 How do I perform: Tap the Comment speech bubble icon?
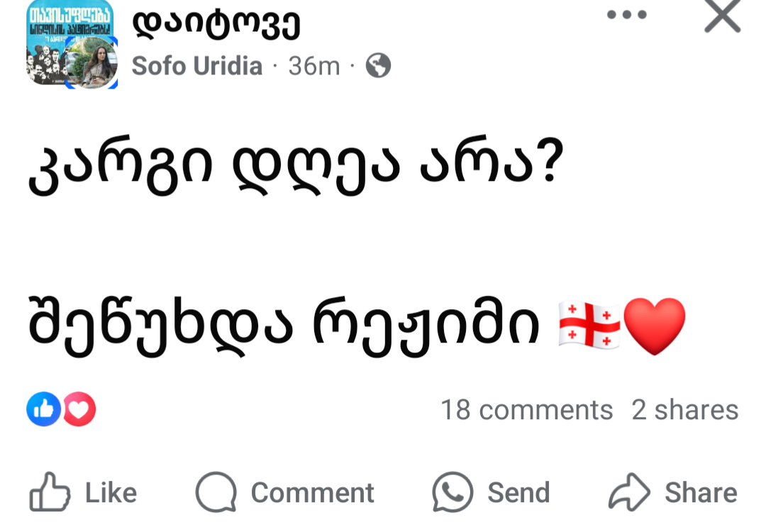pos(216,492)
